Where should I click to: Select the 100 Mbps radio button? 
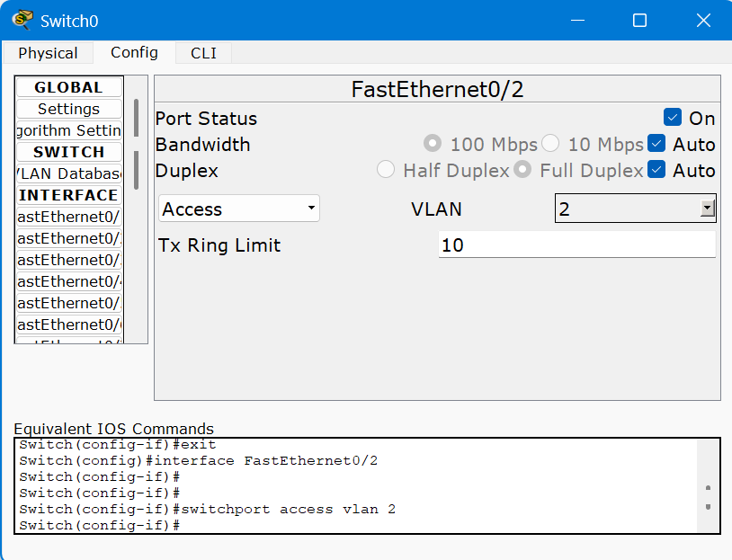point(433,144)
